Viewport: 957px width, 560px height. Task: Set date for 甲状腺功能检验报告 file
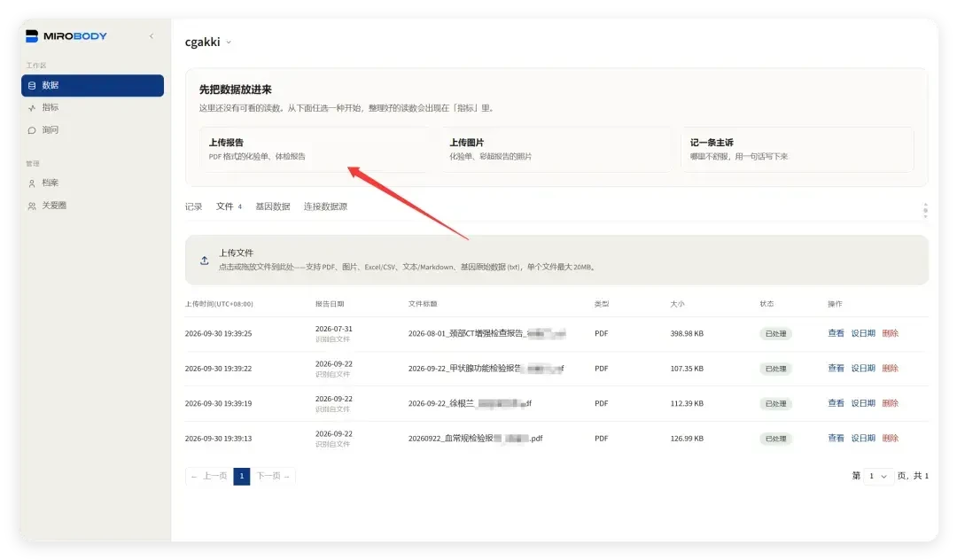tap(863, 369)
